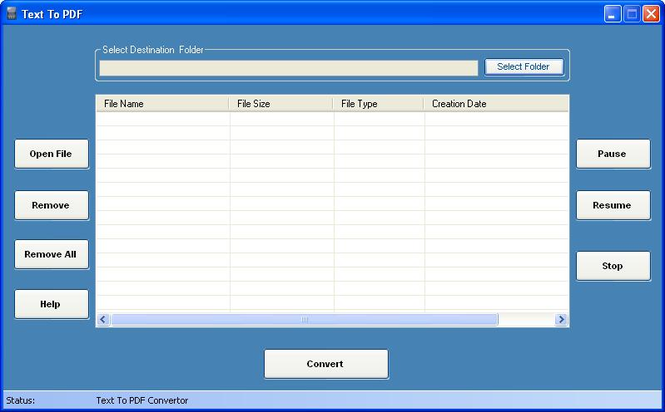Minimize the Text To PDF window

(x=612, y=14)
